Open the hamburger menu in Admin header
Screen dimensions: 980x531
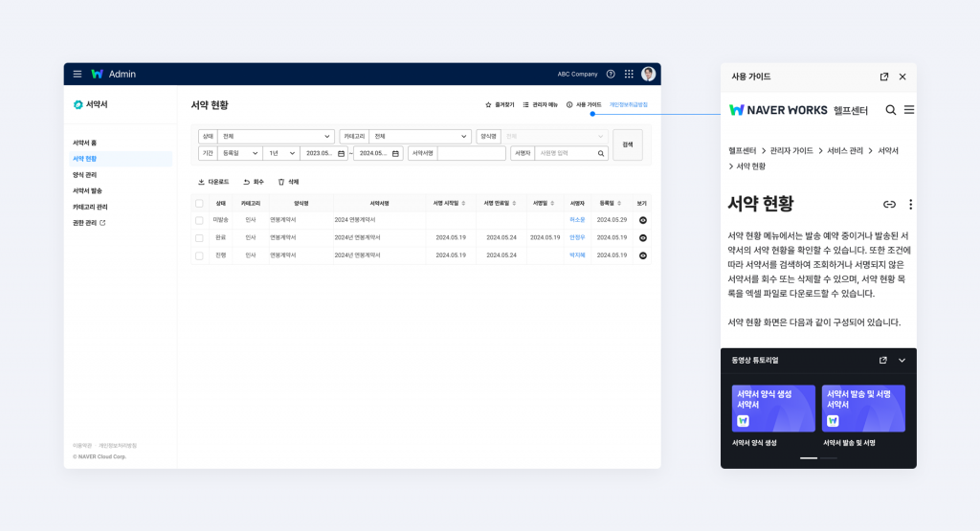click(x=78, y=74)
